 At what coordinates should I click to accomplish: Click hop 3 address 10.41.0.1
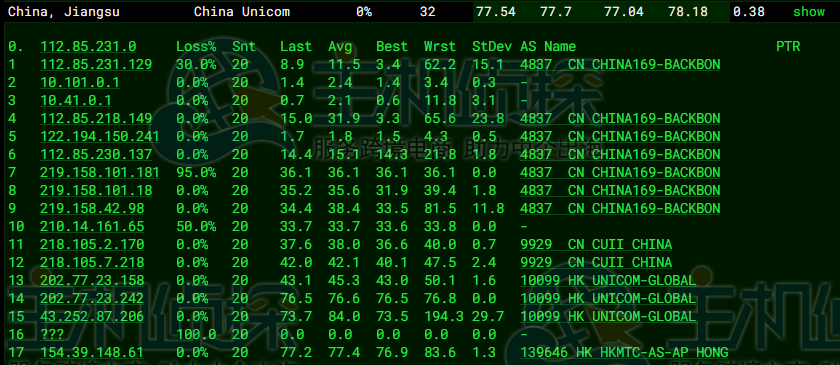(76, 101)
